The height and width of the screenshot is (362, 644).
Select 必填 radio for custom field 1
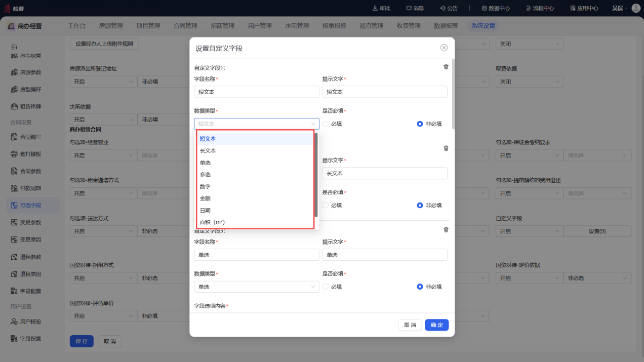pos(332,124)
